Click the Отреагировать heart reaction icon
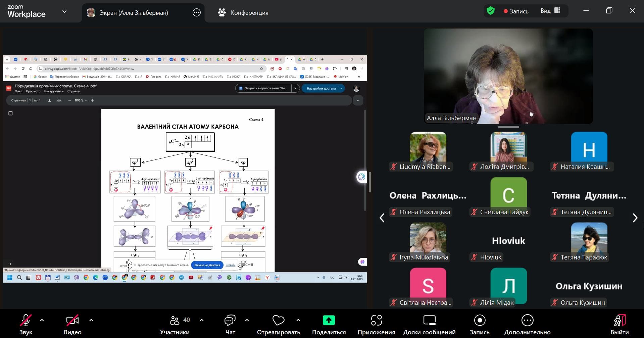 coord(278,321)
